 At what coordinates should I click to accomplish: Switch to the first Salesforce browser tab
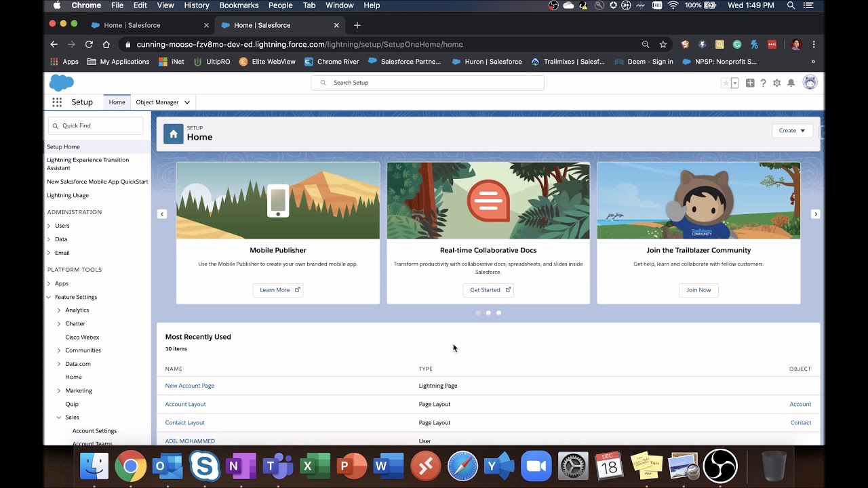point(149,25)
